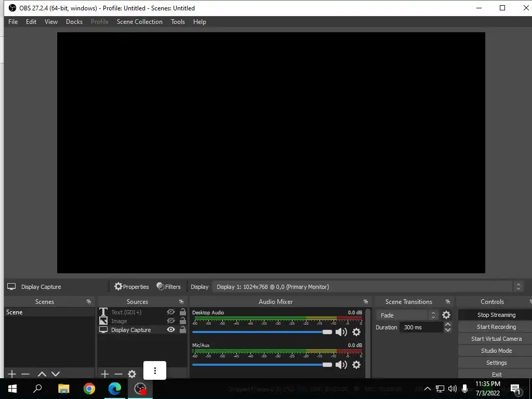
Task: Open the Scene Collection menu
Action: (139, 22)
